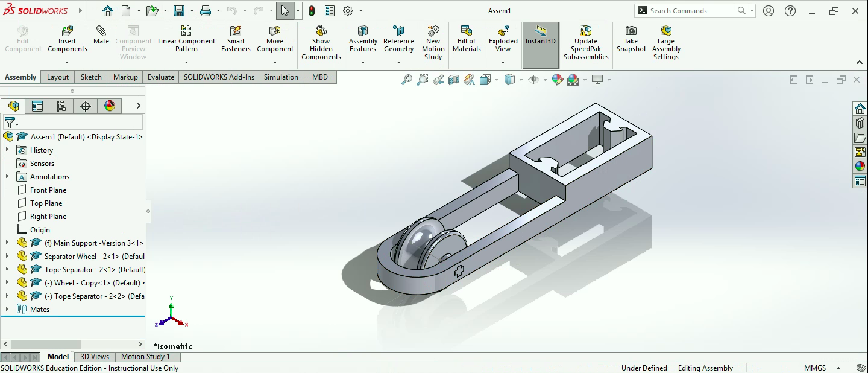Update SpeedPak Subassemblies
Screen dimensions: 868x373
click(x=586, y=43)
